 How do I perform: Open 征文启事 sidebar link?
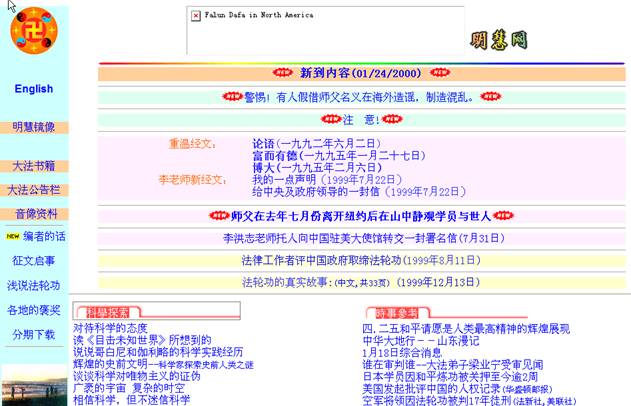tap(34, 261)
